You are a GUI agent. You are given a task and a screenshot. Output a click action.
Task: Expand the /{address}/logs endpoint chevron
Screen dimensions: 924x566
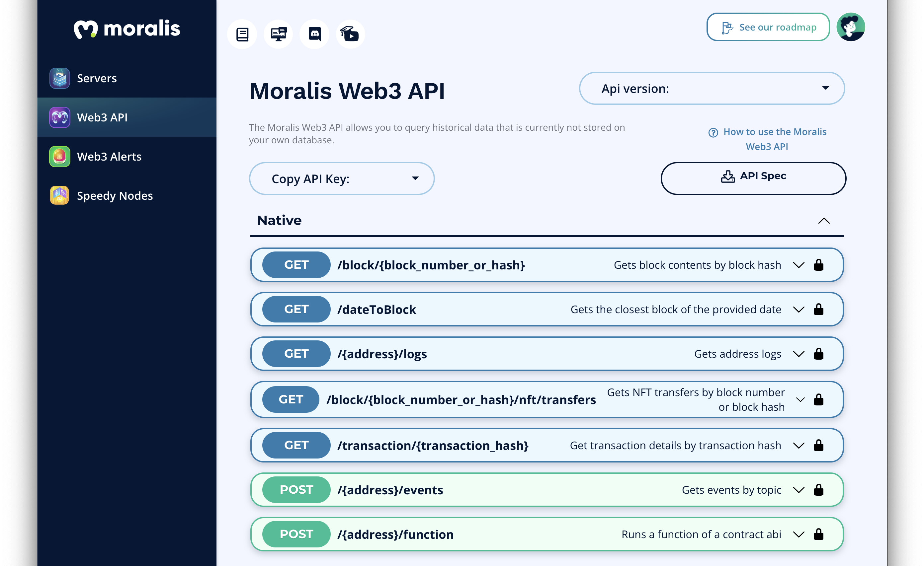(799, 354)
